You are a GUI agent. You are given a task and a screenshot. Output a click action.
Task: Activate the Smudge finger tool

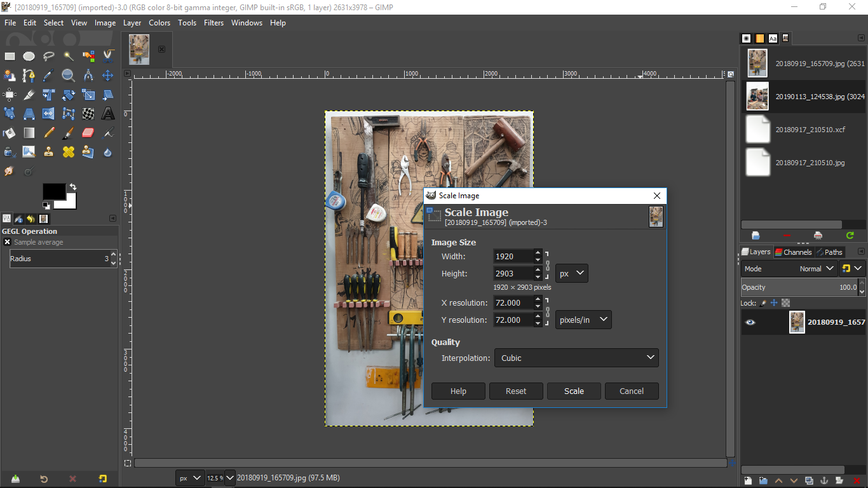click(x=10, y=171)
